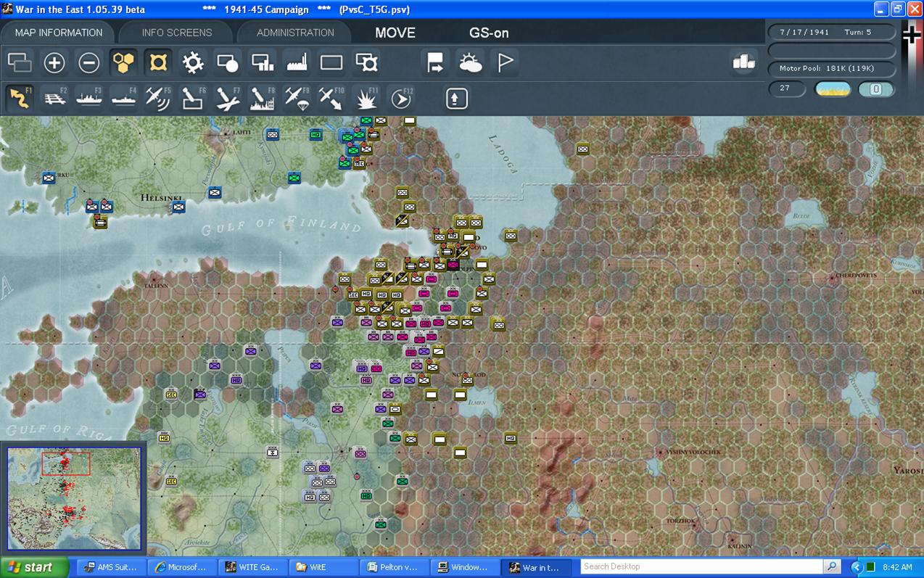This screenshot has height=578, width=924.
Task: Open the ADMINISTRATION tab
Action: 295,33
